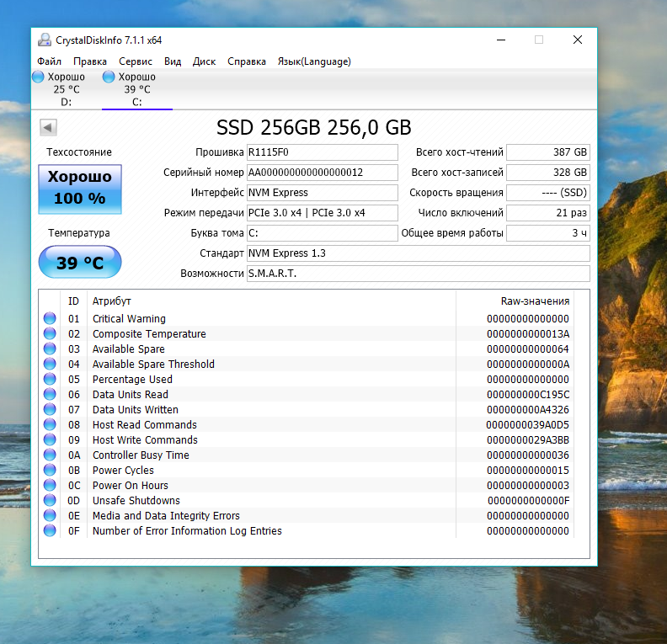Click status orb for Percentage Used row
The height and width of the screenshot is (644, 667).
pyautogui.click(x=50, y=379)
